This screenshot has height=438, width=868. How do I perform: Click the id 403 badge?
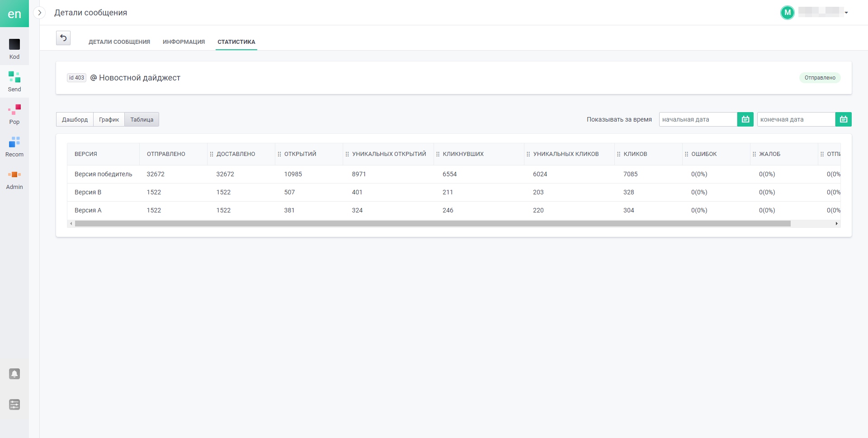point(76,78)
